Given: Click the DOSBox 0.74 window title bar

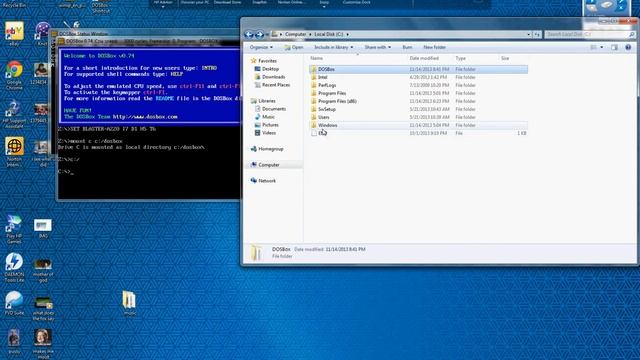Looking at the screenshot, I should pyautogui.click(x=149, y=41).
